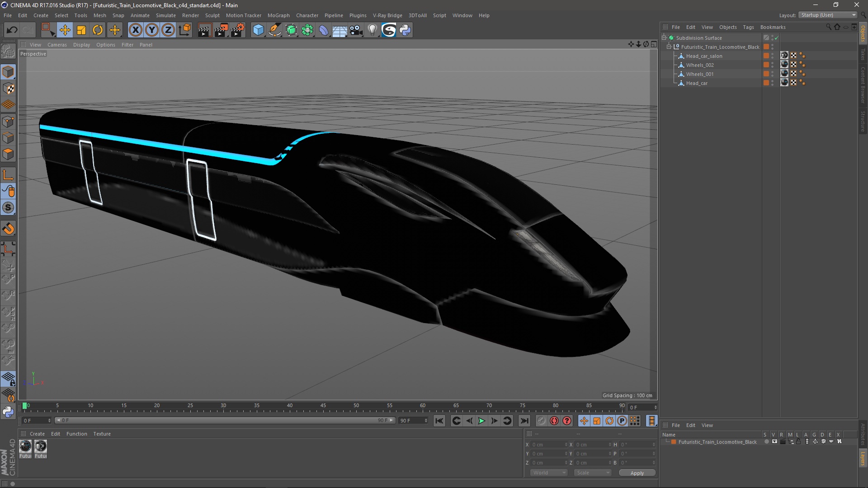Select Wheels_002 object
This screenshot has height=488, width=868.
coord(700,65)
